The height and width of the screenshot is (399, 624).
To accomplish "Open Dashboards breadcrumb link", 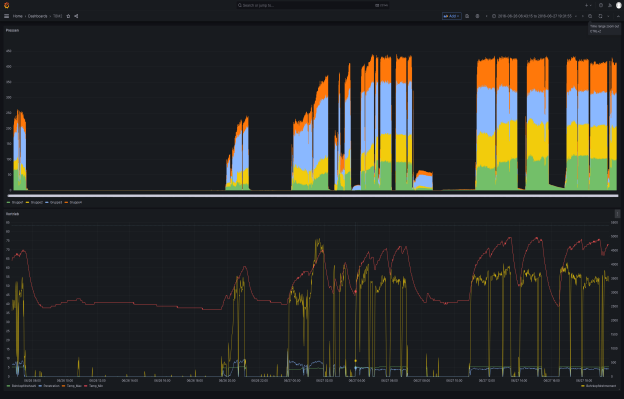I will [x=37, y=16].
